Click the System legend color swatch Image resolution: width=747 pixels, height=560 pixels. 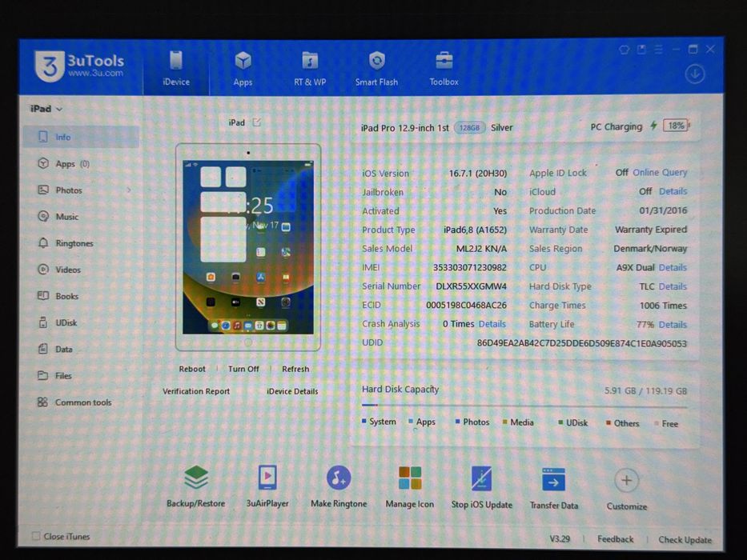364,422
